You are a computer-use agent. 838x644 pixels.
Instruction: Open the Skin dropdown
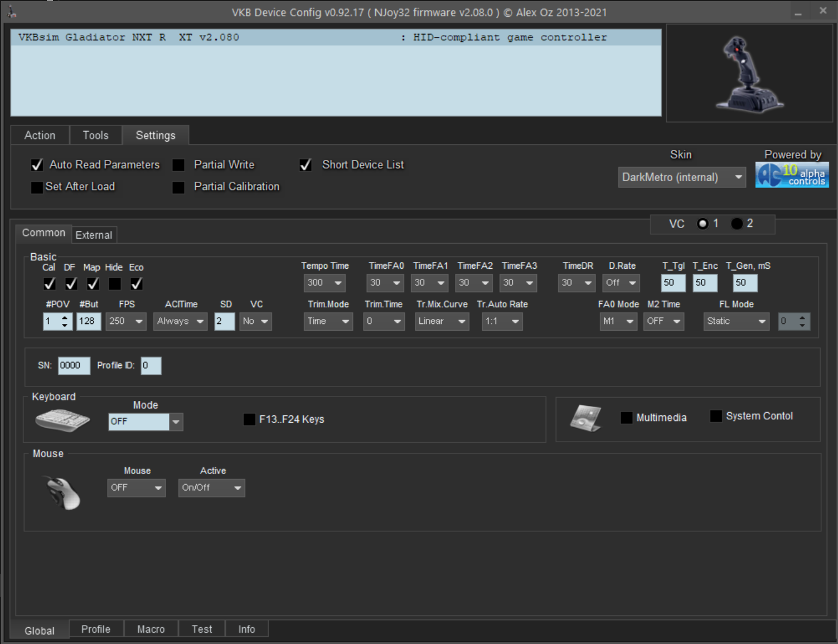[681, 177]
